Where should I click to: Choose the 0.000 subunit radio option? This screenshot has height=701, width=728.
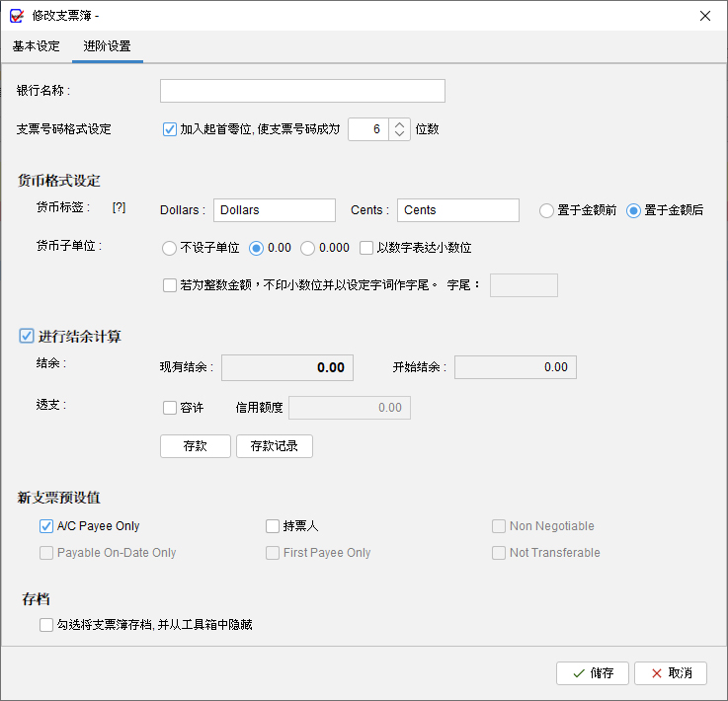coord(307,248)
